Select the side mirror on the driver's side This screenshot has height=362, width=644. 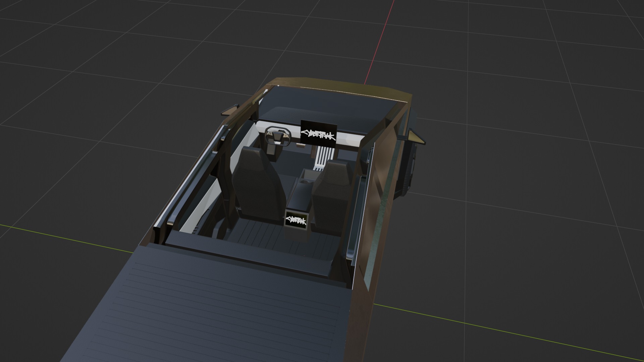click(x=230, y=110)
